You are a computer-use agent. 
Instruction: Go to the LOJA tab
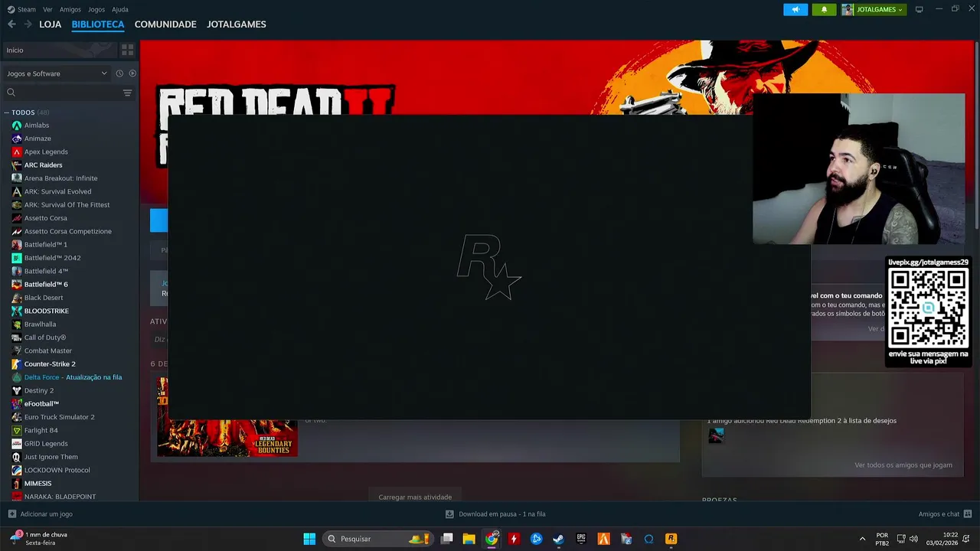50,24
